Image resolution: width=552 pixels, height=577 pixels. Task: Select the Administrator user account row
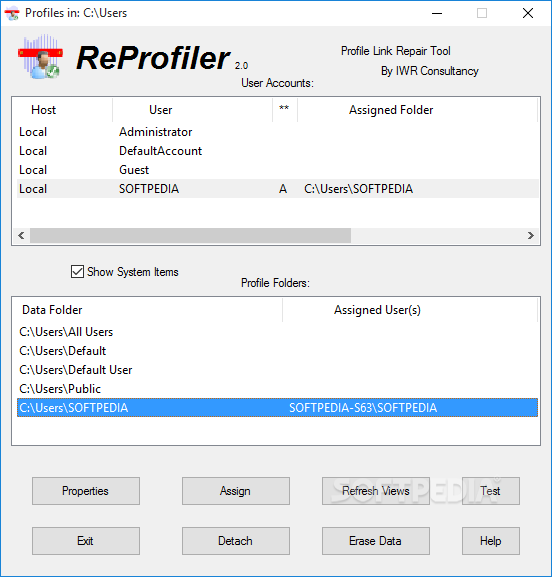click(x=278, y=132)
